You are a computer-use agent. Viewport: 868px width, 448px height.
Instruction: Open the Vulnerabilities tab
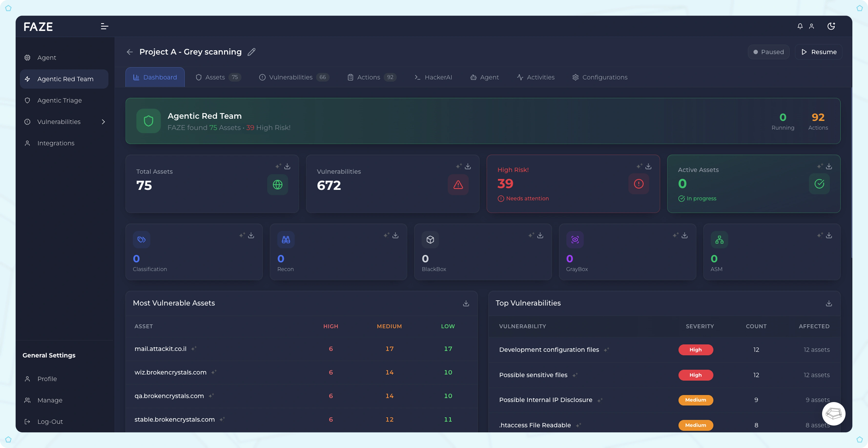(x=294, y=77)
